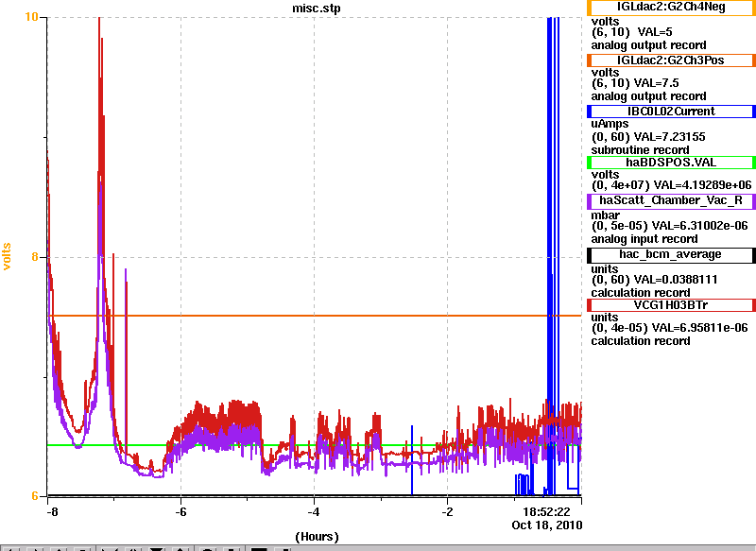This screenshot has width=756, height=551.
Task: Click the Oct 18, 2010 date label
Action: (x=547, y=525)
